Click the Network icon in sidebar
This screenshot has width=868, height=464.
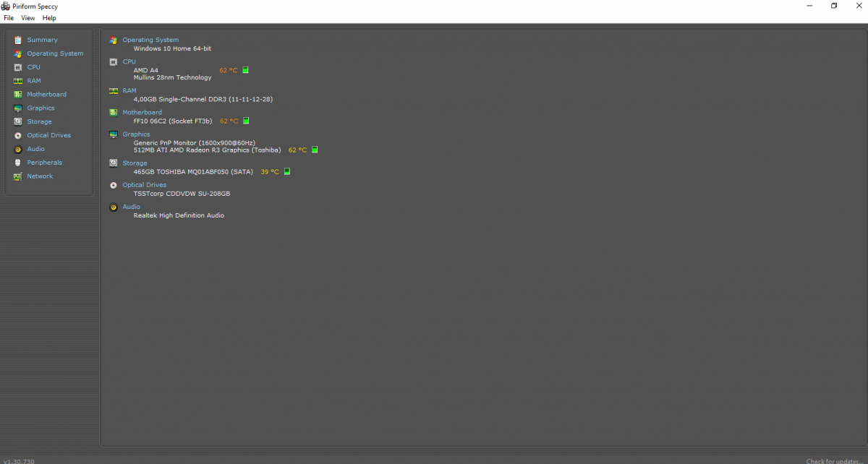(x=17, y=176)
